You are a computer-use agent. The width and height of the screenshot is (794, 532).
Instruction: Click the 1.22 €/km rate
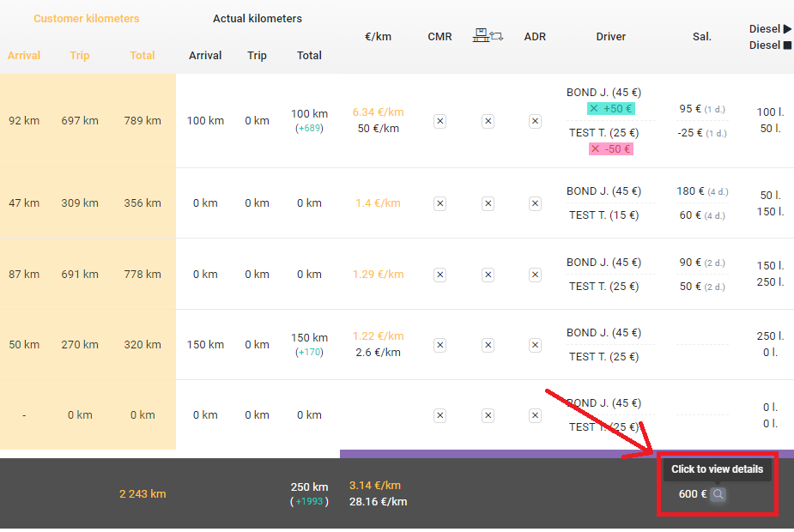click(378, 336)
